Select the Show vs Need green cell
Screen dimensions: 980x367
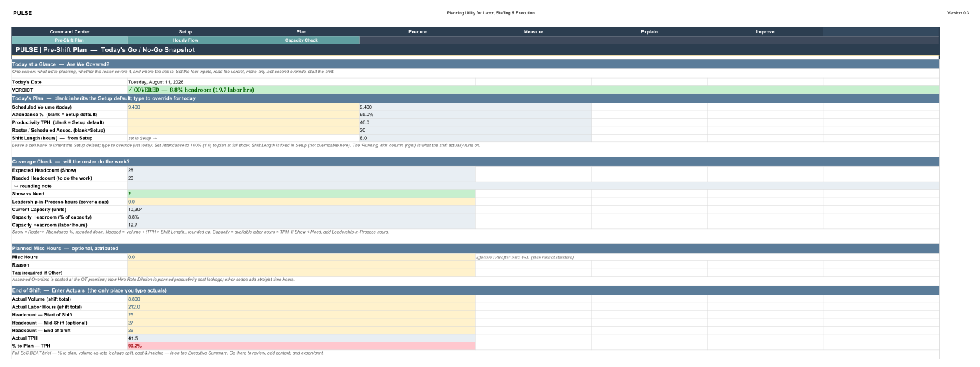click(x=301, y=194)
